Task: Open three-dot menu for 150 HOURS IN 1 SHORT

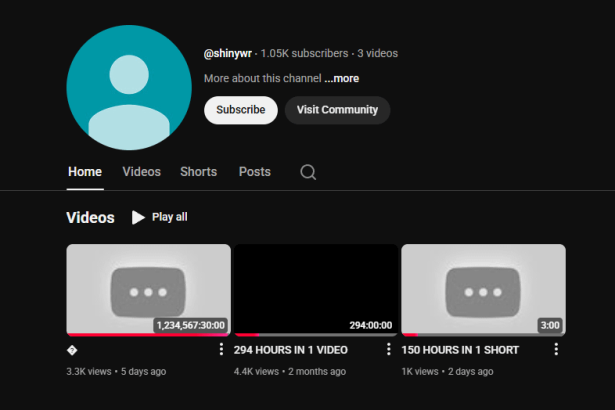Action: (x=556, y=350)
